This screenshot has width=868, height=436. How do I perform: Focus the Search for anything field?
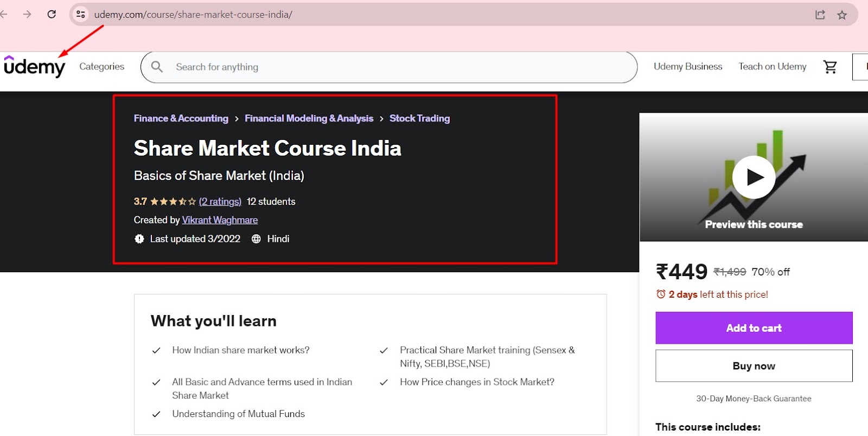[x=389, y=67]
